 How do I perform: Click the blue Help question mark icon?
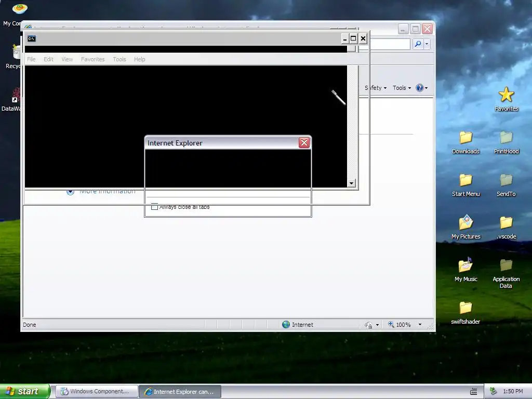pyautogui.click(x=420, y=88)
